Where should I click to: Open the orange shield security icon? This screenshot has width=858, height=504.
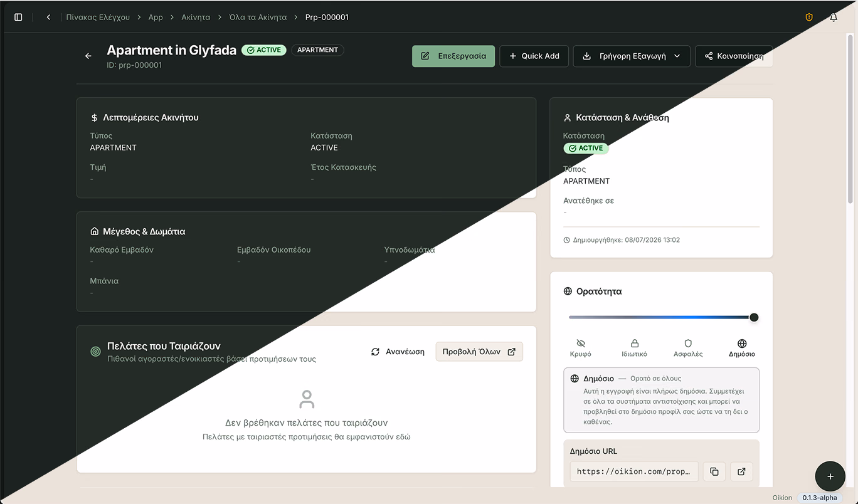click(x=809, y=17)
